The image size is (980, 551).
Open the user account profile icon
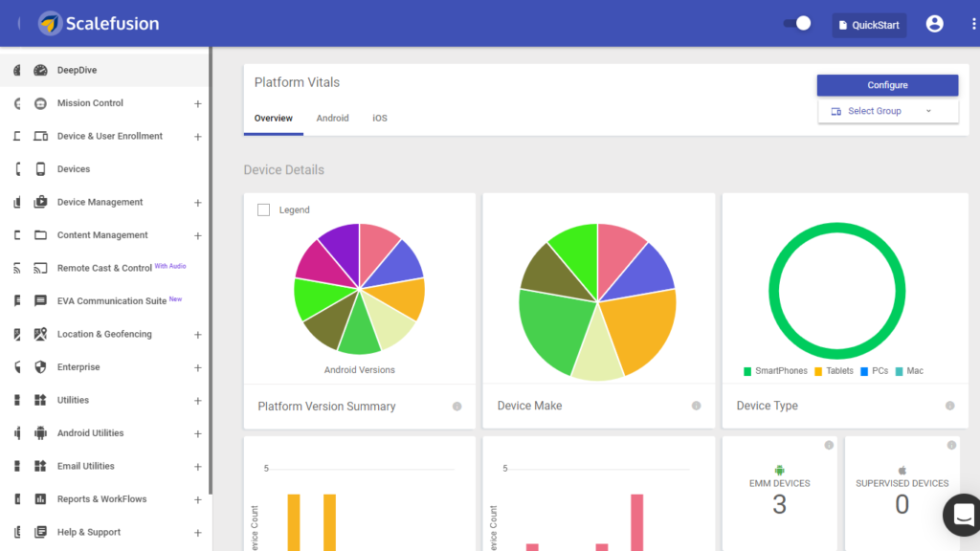[x=934, y=24]
